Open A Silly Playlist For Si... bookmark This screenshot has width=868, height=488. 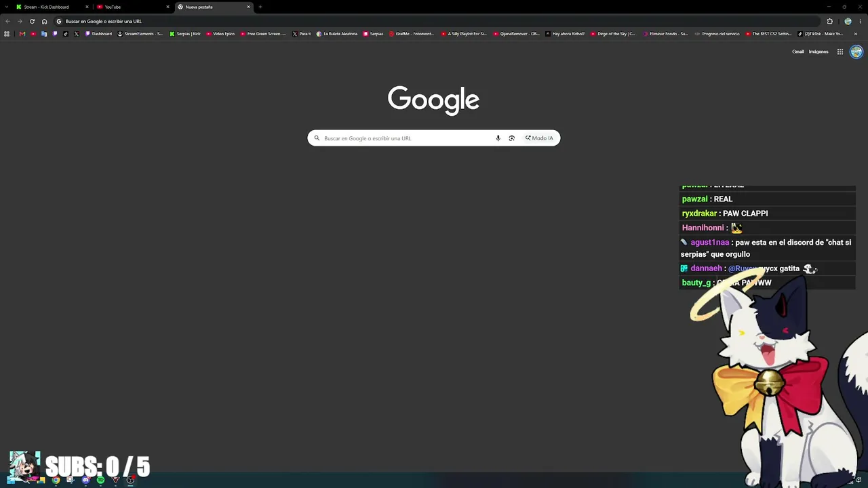coord(464,34)
